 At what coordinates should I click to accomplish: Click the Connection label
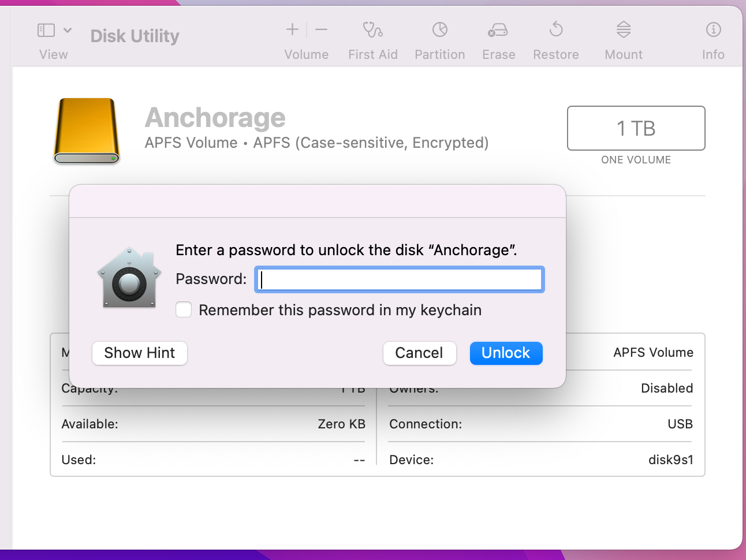tap(426, 424)
